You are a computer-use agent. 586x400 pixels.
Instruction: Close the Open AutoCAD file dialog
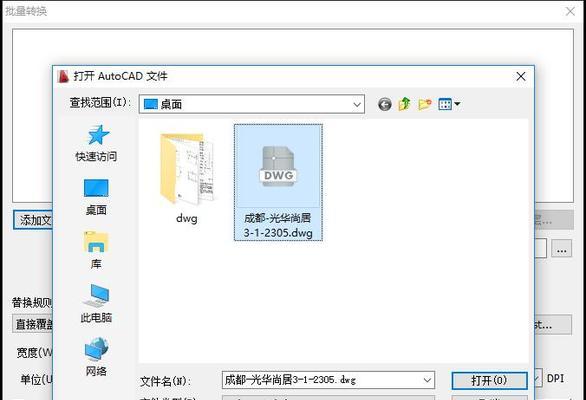[x=521, y=77]
